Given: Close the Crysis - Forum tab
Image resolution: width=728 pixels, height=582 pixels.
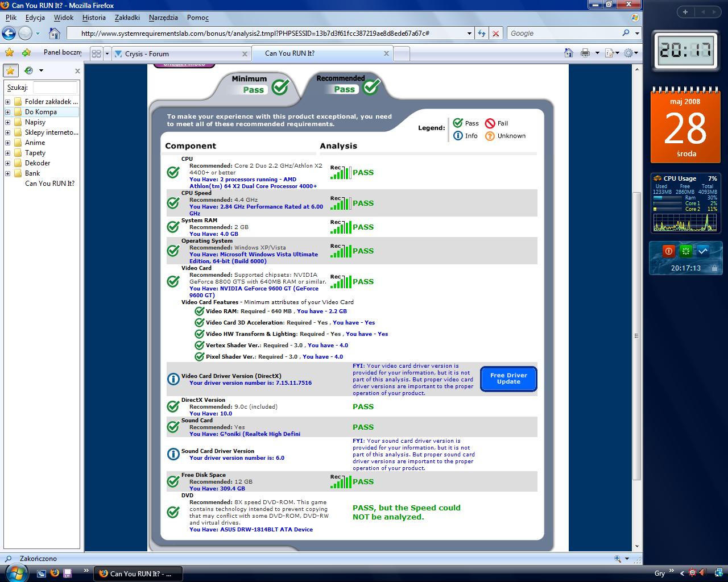Looking at the screenshot, I should tap(245, 54).
